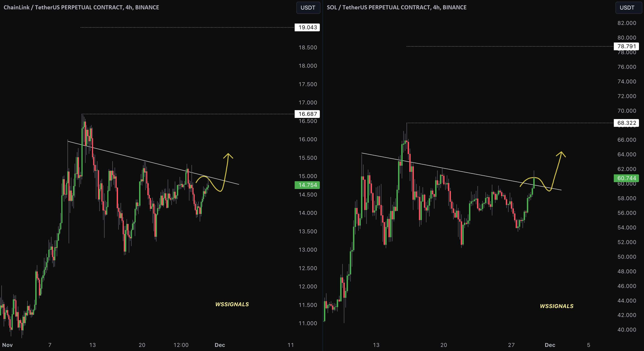Click the 12:00 label on ChainLink time axis

(181, 345)
